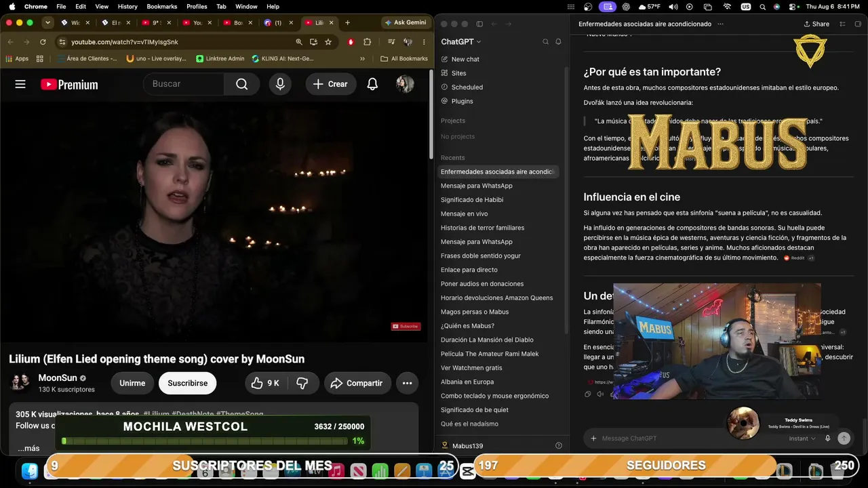
Task: Open YouTube notifications bell
Action: click(x=372, y=84)
